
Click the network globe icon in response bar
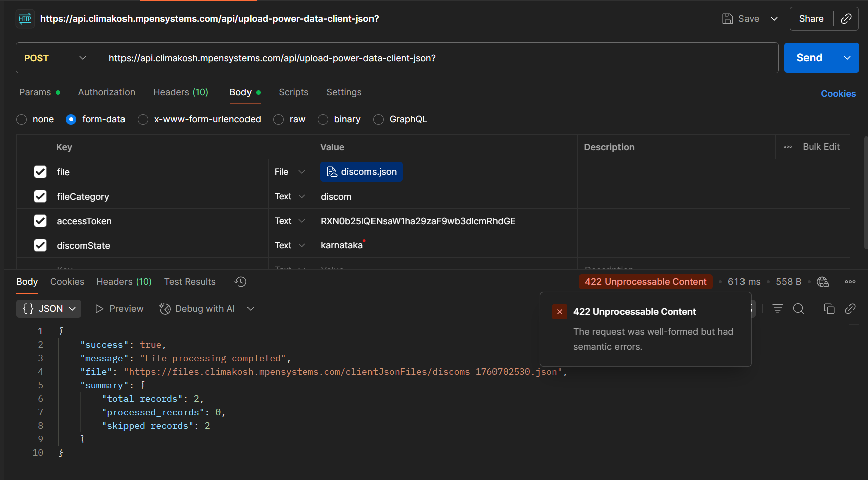822,282
